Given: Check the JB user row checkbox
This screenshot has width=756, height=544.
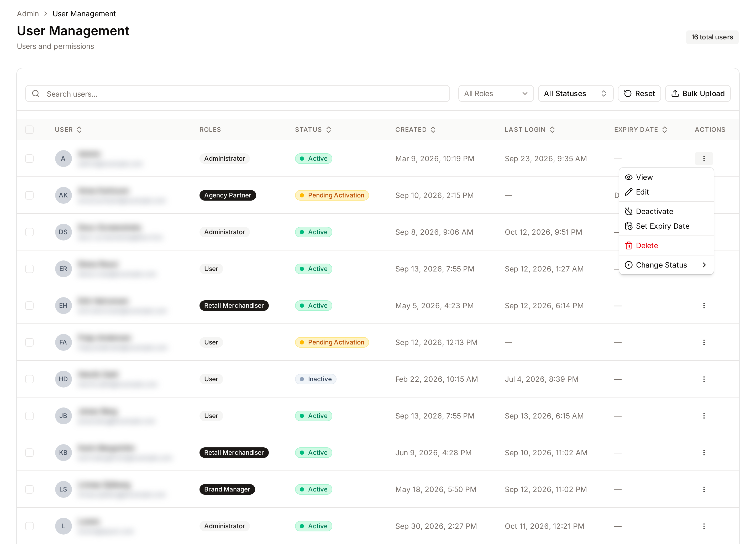Looking at the screenshot, I should [29, 416].
